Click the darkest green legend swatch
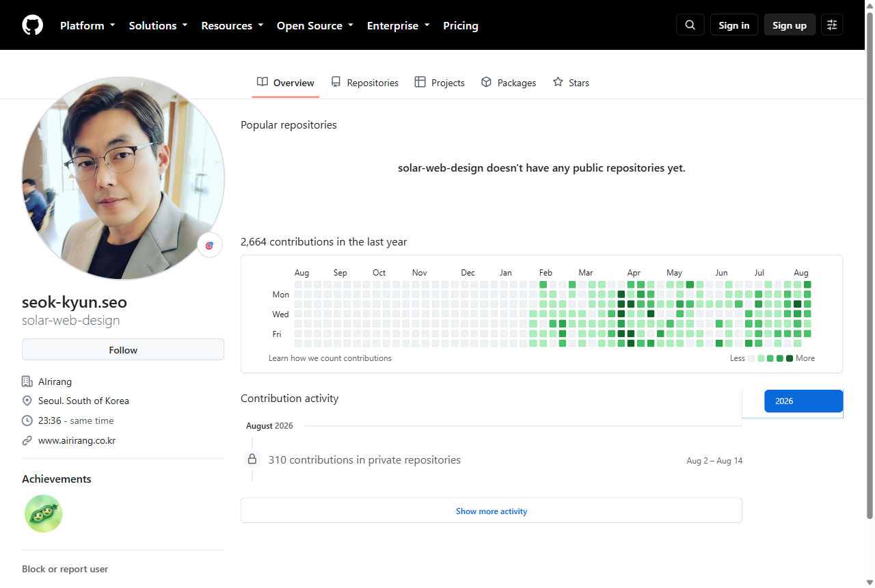Viewport: 875px width, 588px height. click(790, 358)
